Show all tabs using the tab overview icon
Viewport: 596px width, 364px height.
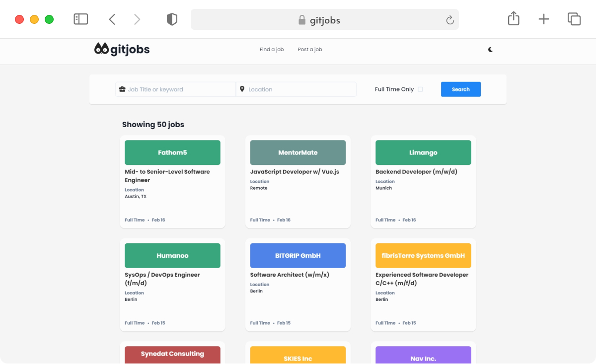click(574, 19)
